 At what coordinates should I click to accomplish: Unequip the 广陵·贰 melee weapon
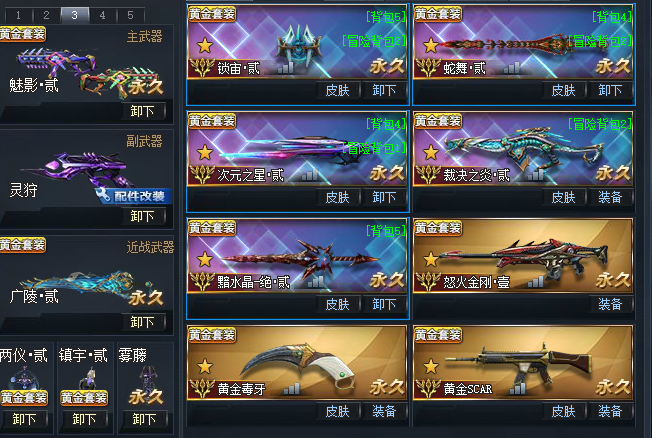(x=142, y=322)
